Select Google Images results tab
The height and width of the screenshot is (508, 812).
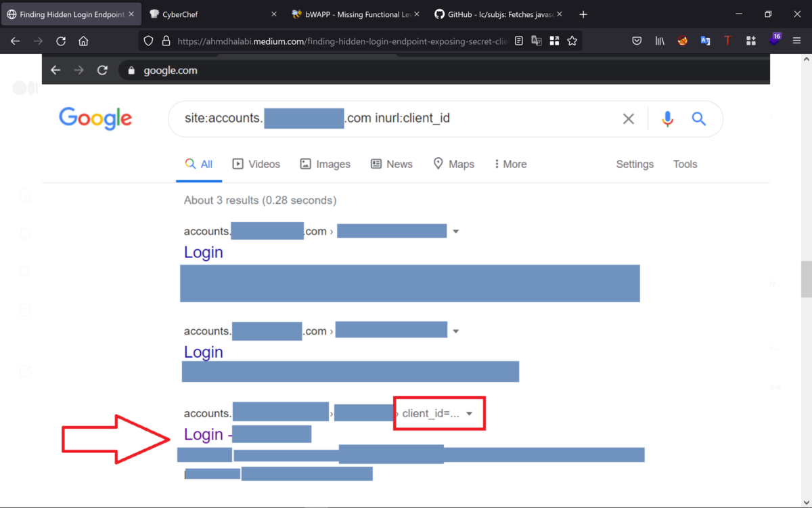click(325, 165)
